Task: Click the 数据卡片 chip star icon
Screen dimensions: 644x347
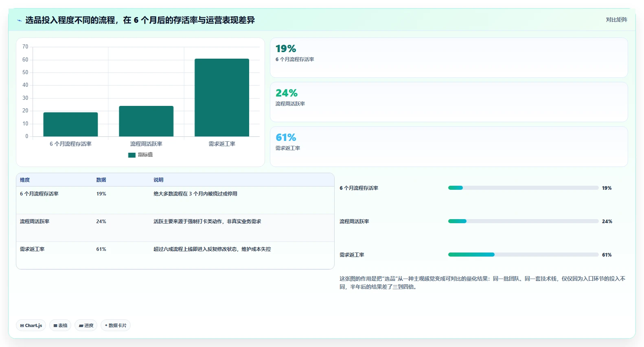Action: 106,325
